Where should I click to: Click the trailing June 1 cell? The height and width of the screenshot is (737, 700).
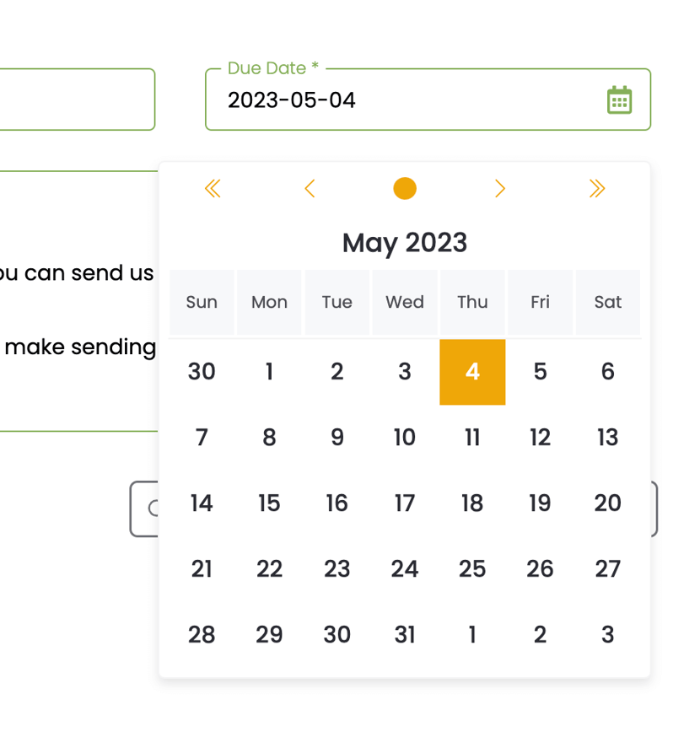472,635
